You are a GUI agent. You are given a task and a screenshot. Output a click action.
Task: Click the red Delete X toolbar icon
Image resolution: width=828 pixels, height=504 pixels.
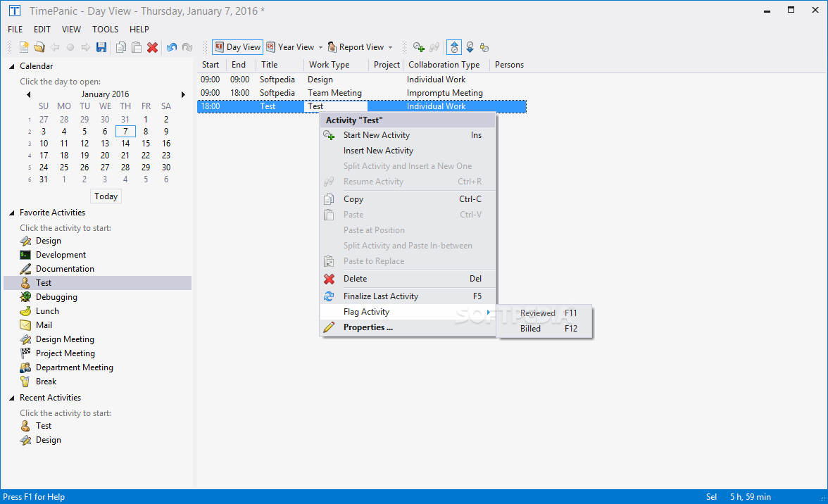coord(153,47)
